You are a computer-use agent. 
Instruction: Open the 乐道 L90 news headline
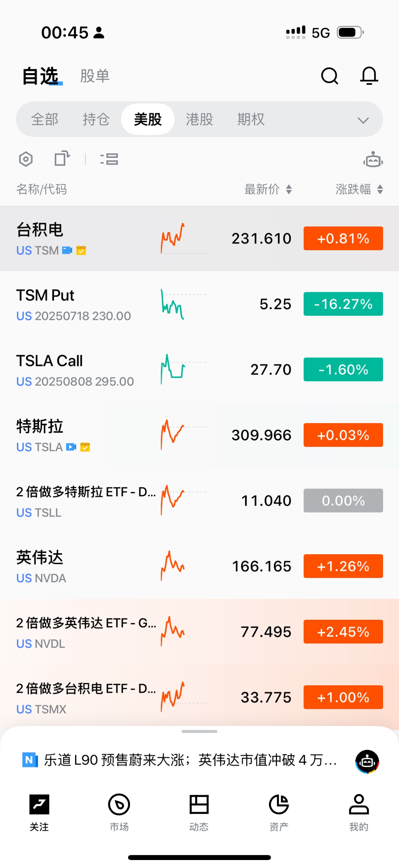(x=190, y=761)
